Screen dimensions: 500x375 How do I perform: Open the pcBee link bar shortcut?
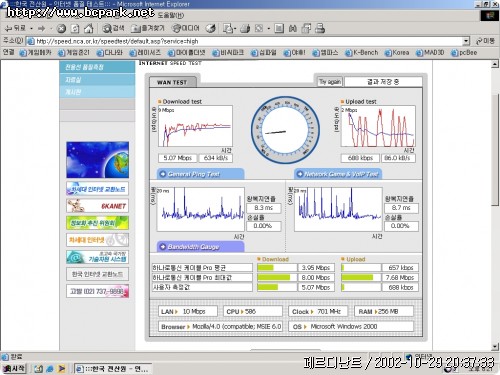click(464, 53)
